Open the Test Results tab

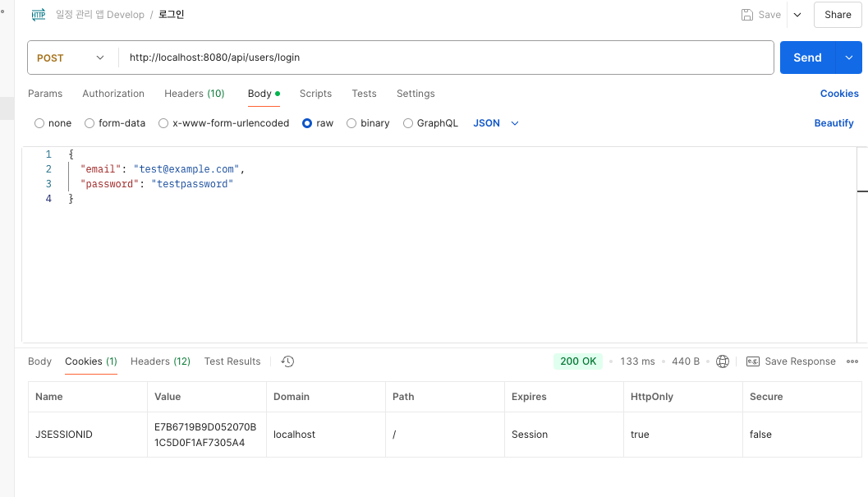232,361
